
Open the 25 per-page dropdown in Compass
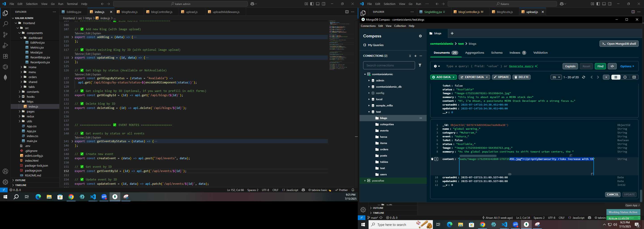[556, 77]
